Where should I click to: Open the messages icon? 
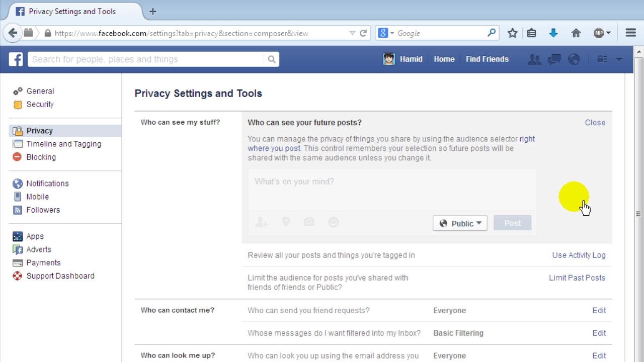[x=554, y=59]
